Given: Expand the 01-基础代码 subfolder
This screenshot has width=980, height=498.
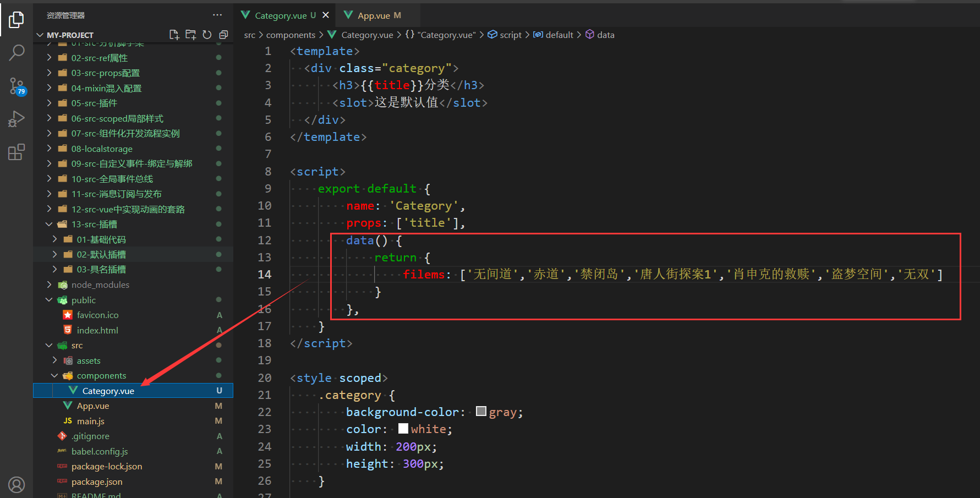Looking at the screenshot, I should (101, 239).
